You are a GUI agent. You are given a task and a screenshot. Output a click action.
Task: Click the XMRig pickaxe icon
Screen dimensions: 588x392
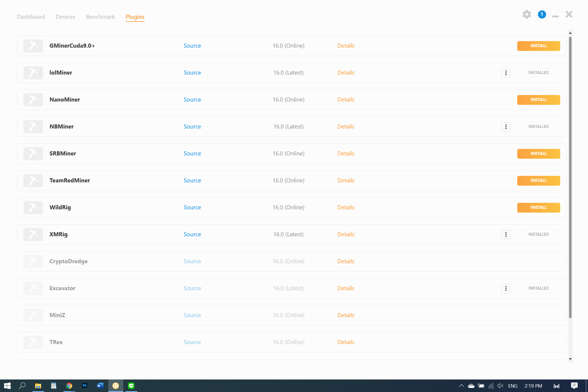33,234
